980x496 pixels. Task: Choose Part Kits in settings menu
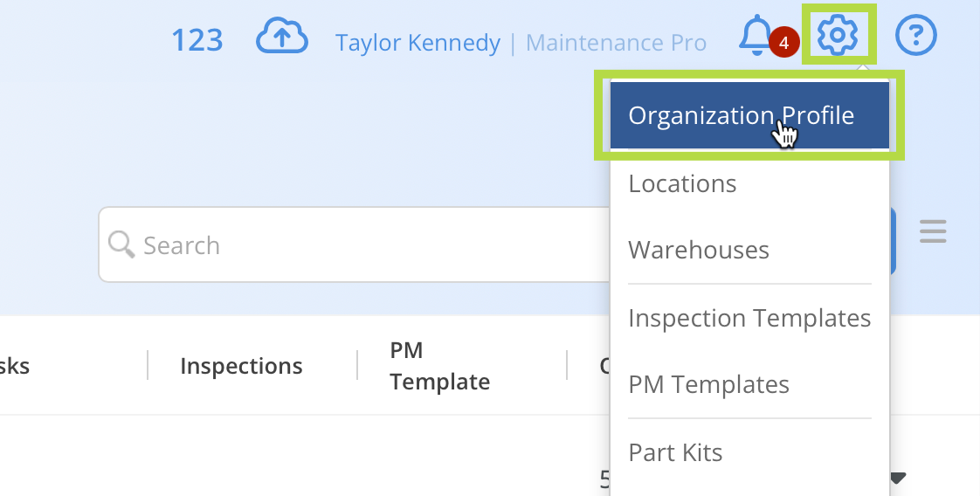(676, 452)
